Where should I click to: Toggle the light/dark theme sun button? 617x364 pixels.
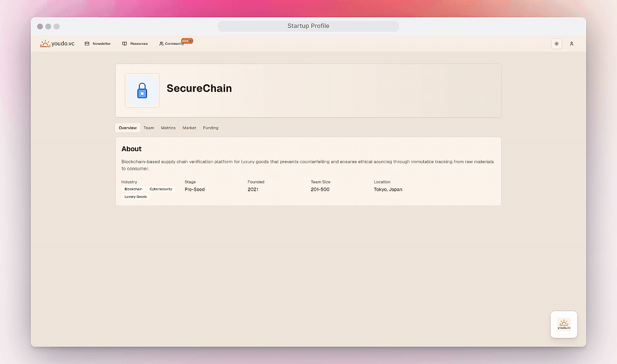[x=556, y=44]
